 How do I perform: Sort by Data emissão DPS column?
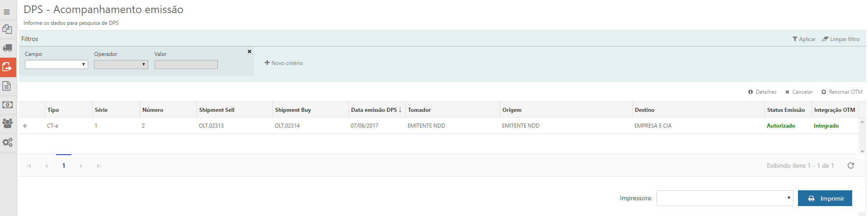pyautogui.click(x=376, y=110)
